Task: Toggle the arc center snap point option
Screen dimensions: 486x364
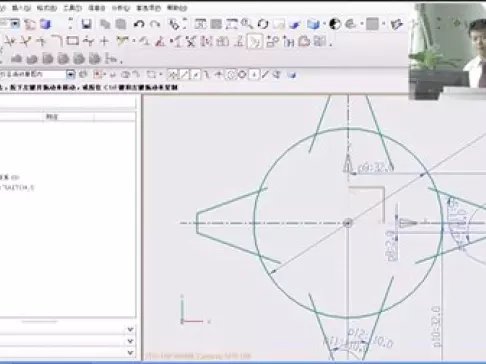Action: coord(231,75)
